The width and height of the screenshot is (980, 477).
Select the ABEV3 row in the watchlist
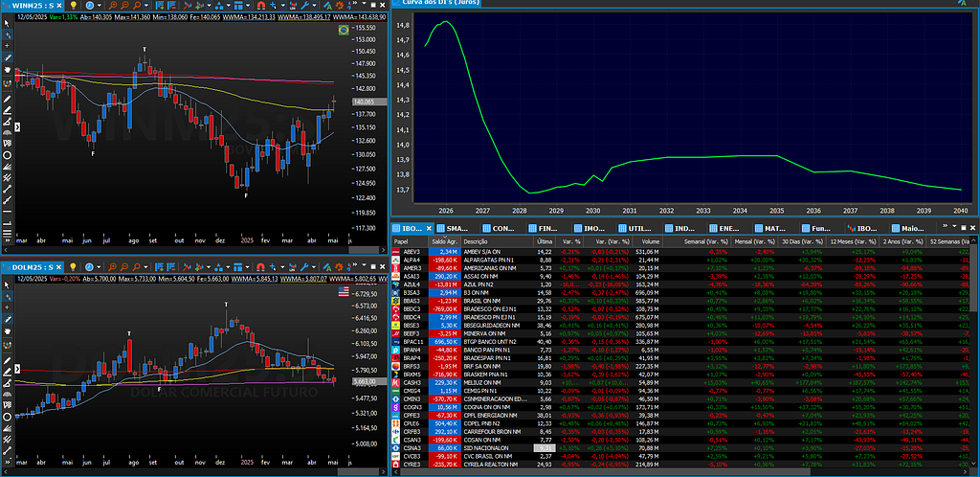pyautogui.click(x=681, y=251)
